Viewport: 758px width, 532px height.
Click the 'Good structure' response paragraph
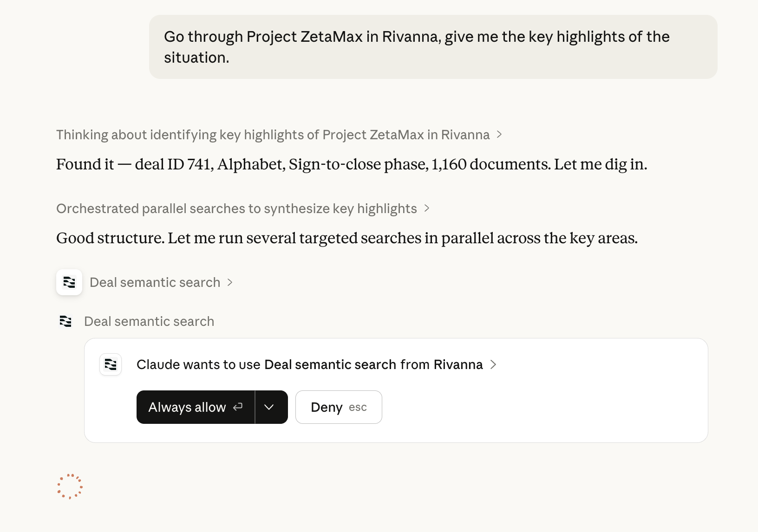[346, 238]
